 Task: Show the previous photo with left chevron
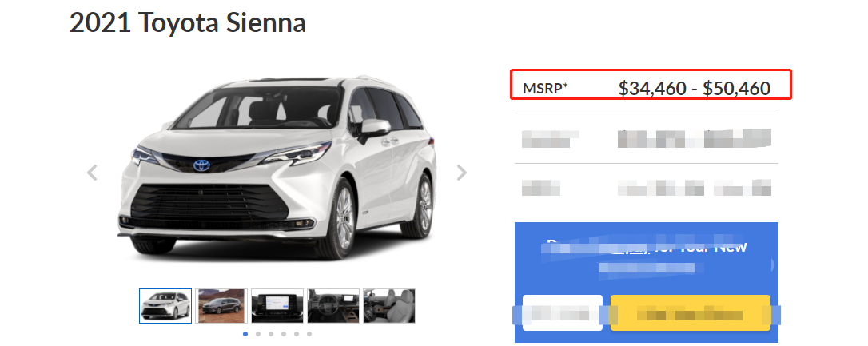pos(93,173)
